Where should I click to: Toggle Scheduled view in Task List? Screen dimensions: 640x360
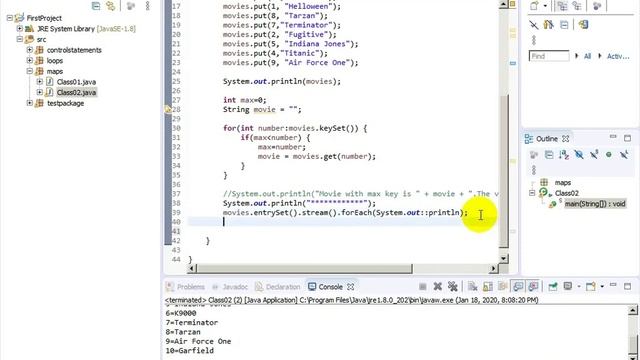point(577,6)
